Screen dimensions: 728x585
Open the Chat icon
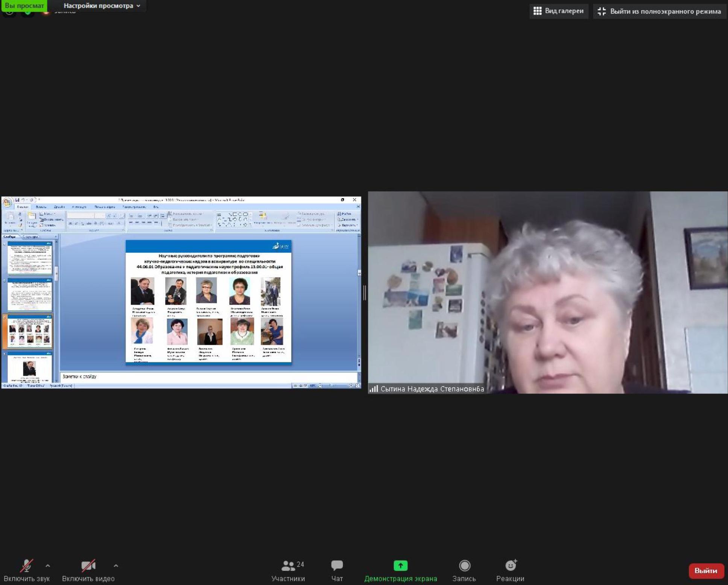(337, 565)
